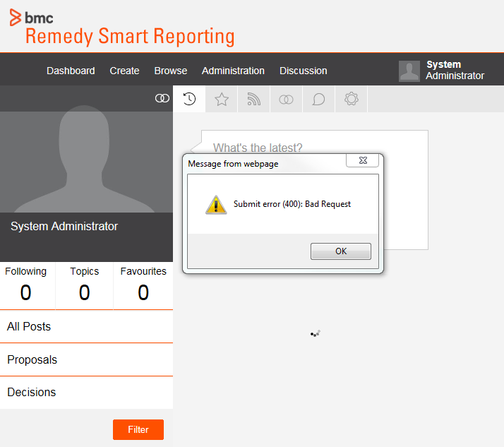Click 'Message from webpage' dialog title

pos(233,164)
